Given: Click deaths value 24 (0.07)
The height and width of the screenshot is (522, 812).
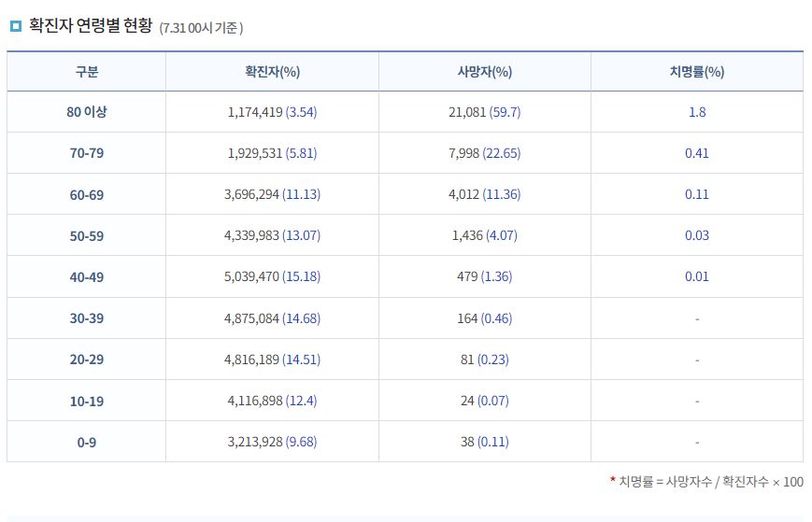Looking at the screenshot, I should click(x=485, y=401).
